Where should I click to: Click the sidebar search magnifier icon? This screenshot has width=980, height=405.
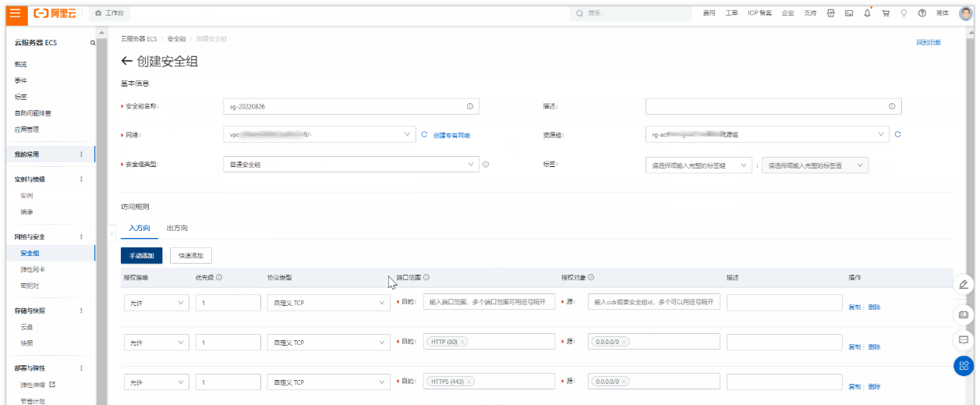(x=93, y=43)
